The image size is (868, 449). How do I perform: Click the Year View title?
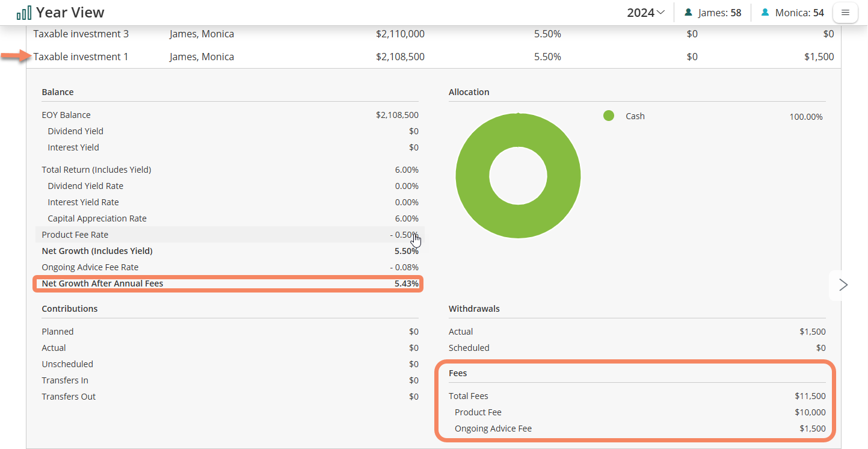click(x=70, y=13)
